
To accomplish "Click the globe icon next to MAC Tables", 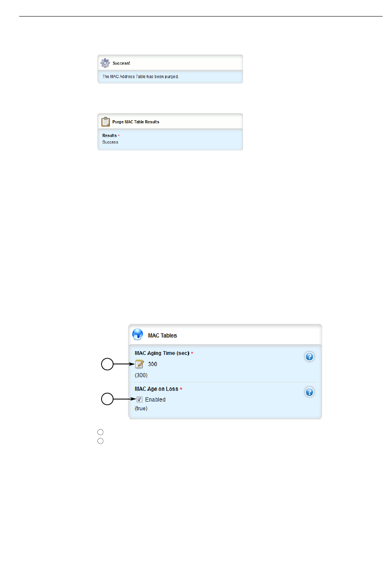I will (x=138, y=335).
